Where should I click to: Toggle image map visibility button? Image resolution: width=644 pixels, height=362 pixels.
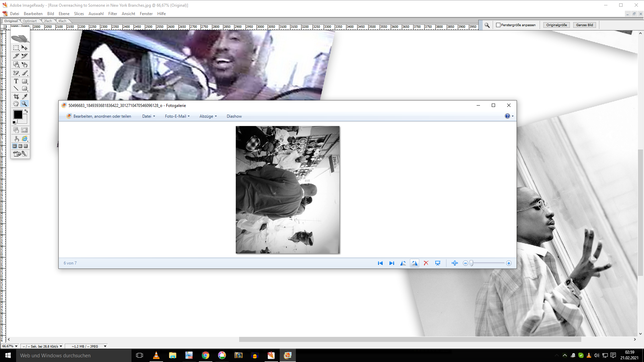[x=16, y=130]
